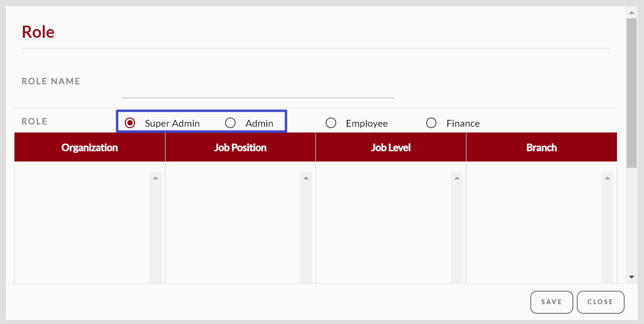Choose the Admin role option
644x324 pixels.
click(230, 123)
